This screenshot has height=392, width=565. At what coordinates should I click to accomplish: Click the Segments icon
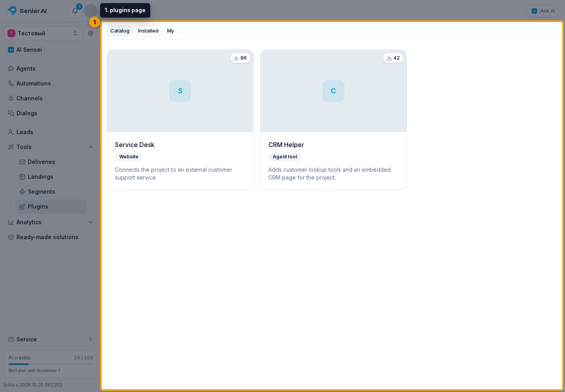coord(22,192)
